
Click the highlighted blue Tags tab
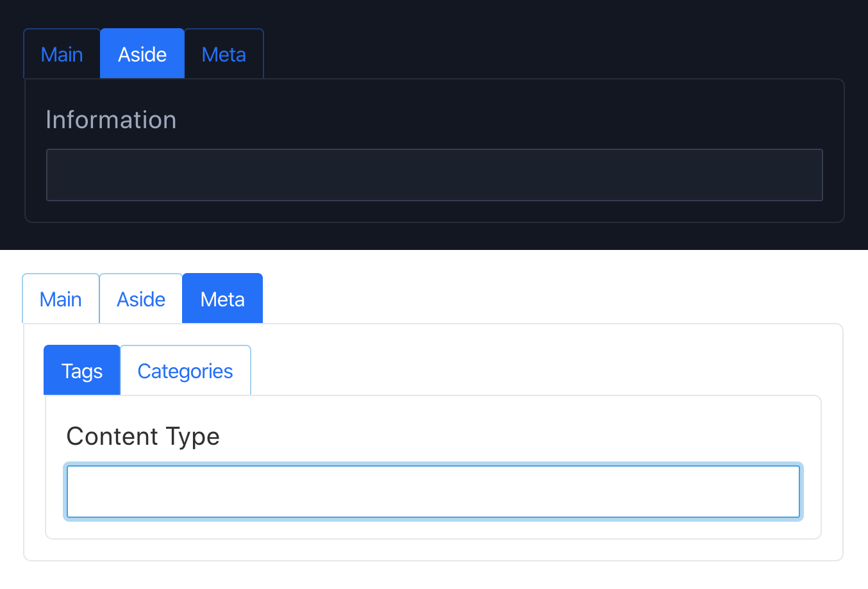tap(82, 371)
